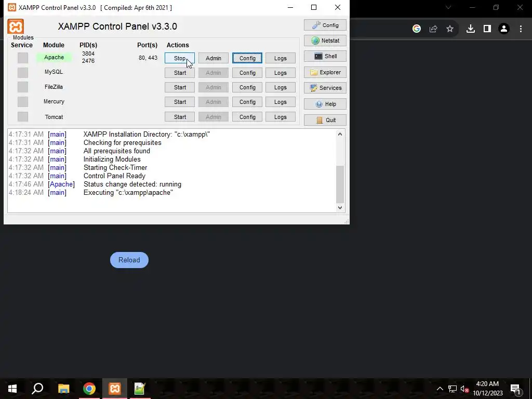This screenshot has width=532, height=399.
Task: Stop the Apache module
Action: [179, 58]
